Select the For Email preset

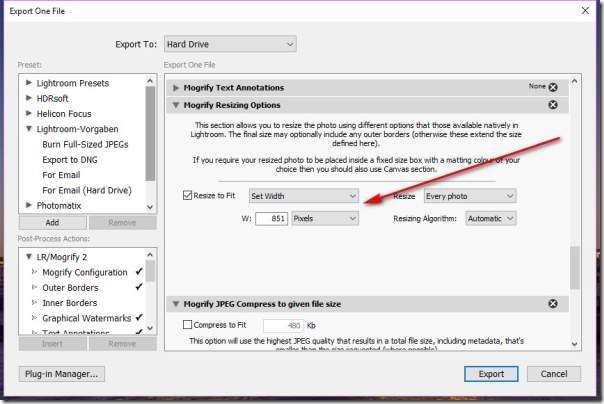pyautogui.click(x=61, y=175)
